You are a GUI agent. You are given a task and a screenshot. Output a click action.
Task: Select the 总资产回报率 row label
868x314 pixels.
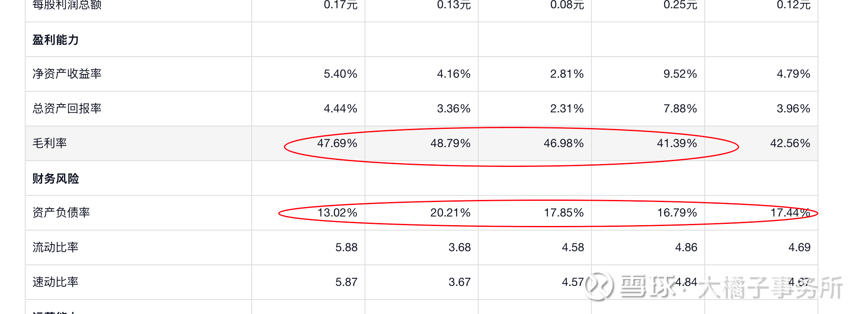[x=67, y=109]
